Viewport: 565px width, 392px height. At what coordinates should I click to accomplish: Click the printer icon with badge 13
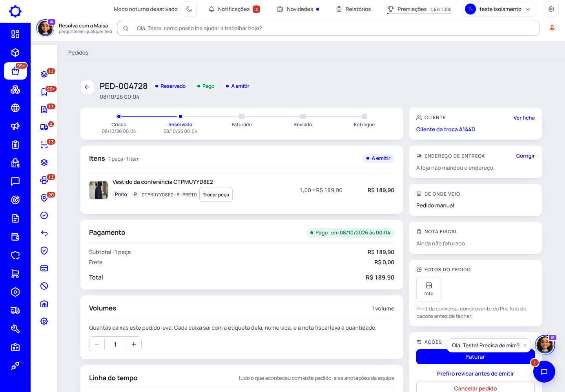pyautogui.click(x=44, y=180)
